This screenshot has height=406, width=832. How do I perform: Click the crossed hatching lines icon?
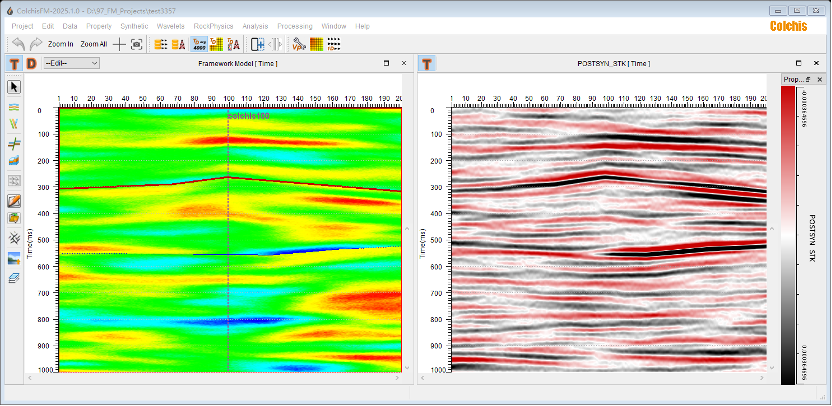[14, 239]
